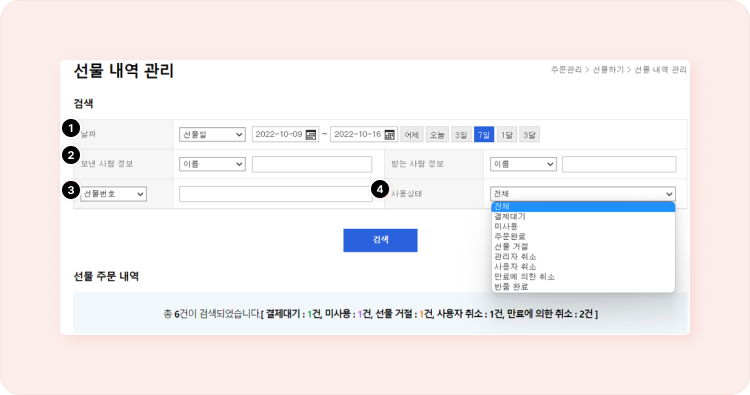Select 주문완료 in the status list
The image size is (750, 395).
coord(583,237)
